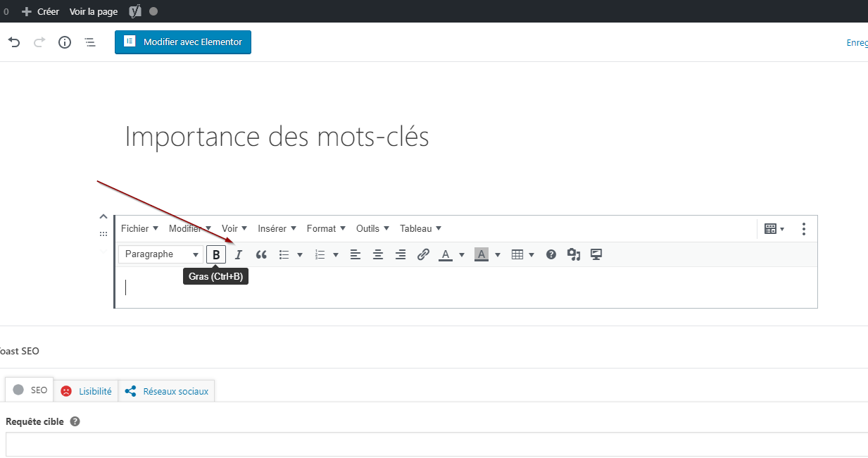Toggle italic text formatting
This screenshot has height=458, width=868.
(x=239, y=254)
